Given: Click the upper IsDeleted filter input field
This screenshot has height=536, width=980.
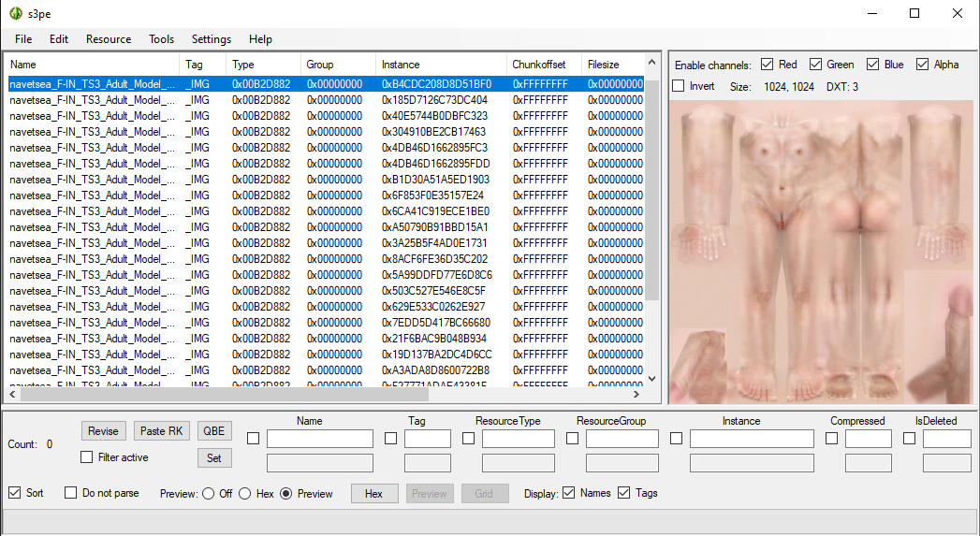Looking at the screenshot, I should coord(947,439).
